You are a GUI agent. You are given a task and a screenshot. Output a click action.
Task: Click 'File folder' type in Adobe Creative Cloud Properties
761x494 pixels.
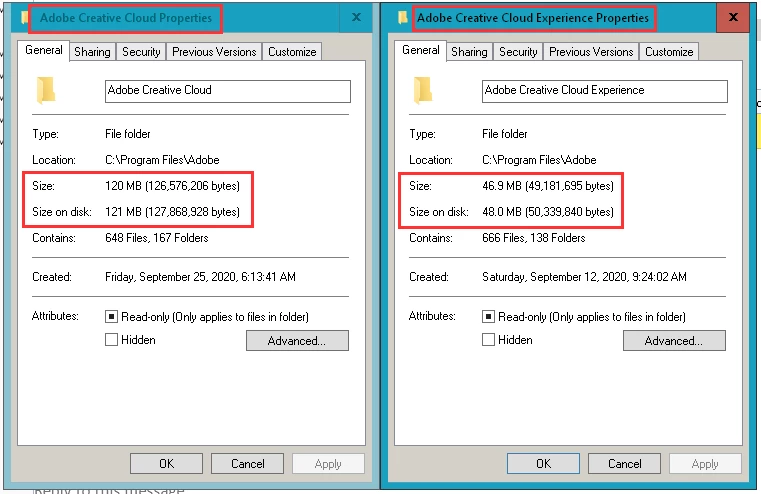(x=128, y=134)
